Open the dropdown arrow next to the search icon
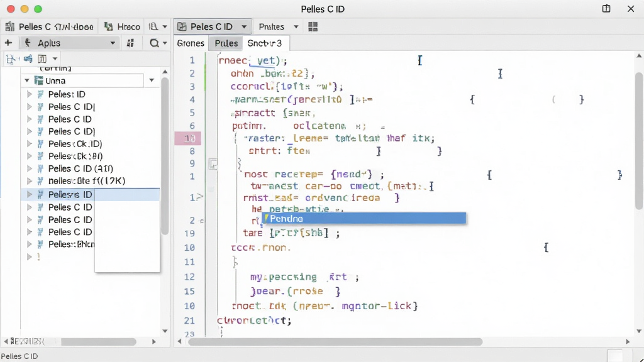This screenshot has height=362, width=644. pyautogui.click(x=165, y=43)
